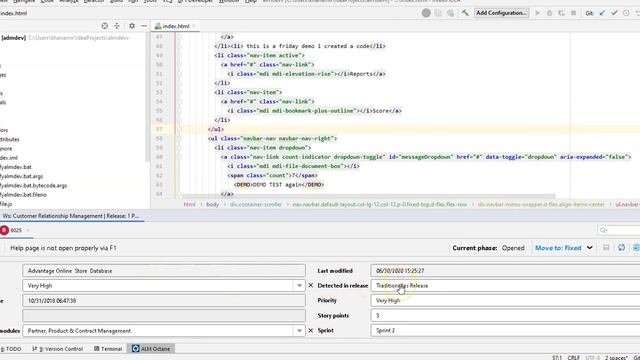The height and width of the screenshot is (360, 640).
Task: Click the Run play arrow in the toolbar
Action: (538, 13)
